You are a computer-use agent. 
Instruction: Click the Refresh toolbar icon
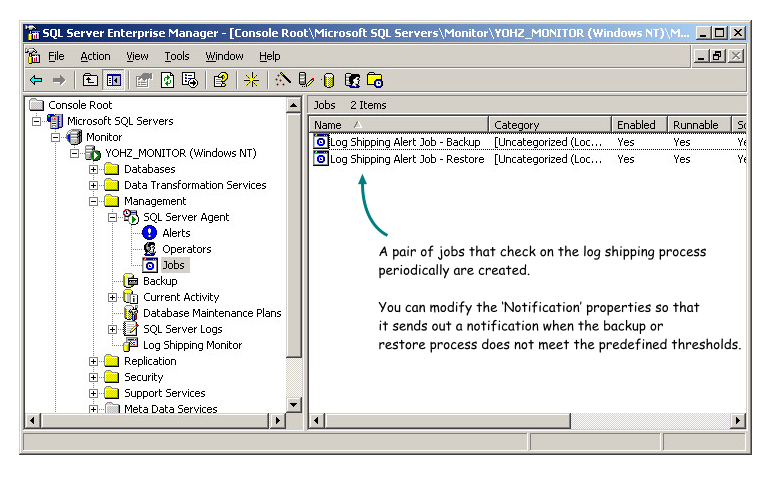tap(168, 80)
